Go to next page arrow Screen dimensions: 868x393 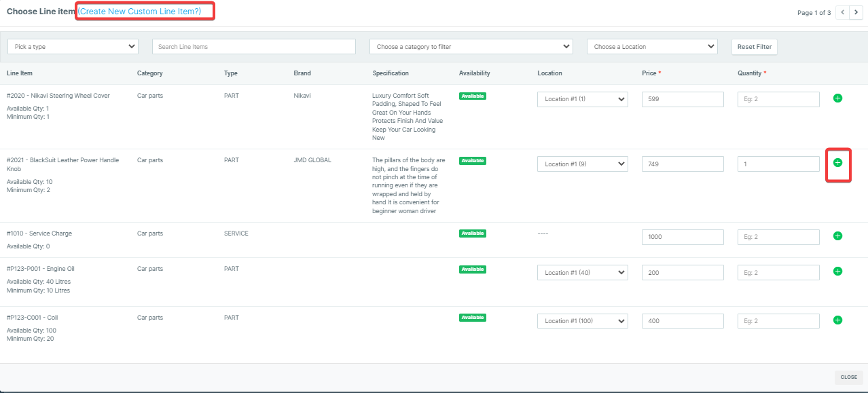coord(856,12)
